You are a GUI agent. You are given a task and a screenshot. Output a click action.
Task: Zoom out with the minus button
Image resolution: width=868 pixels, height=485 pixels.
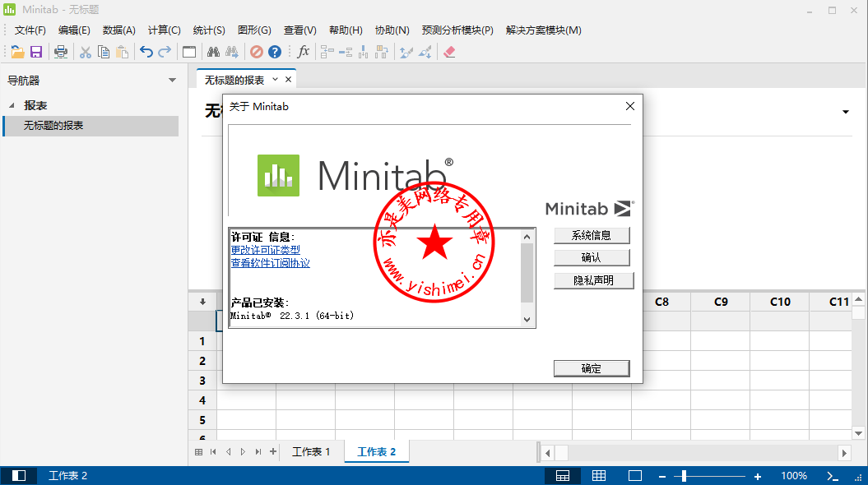point(662,476)
